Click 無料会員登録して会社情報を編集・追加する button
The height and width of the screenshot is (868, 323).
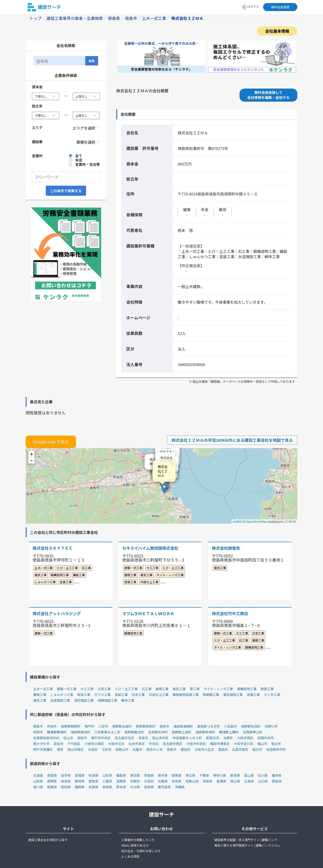(268, 95)
